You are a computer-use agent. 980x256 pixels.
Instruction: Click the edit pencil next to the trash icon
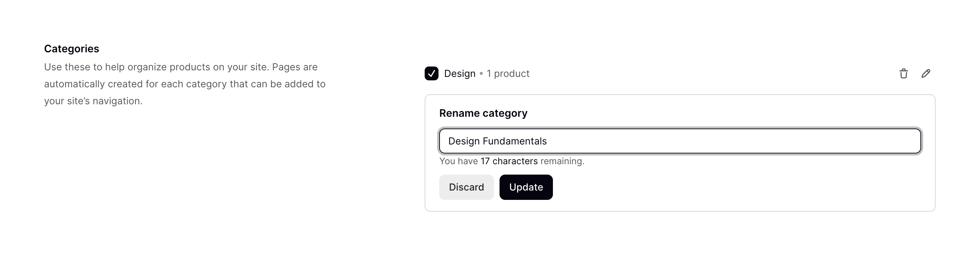pyautogui.click(x=926, y=73)
